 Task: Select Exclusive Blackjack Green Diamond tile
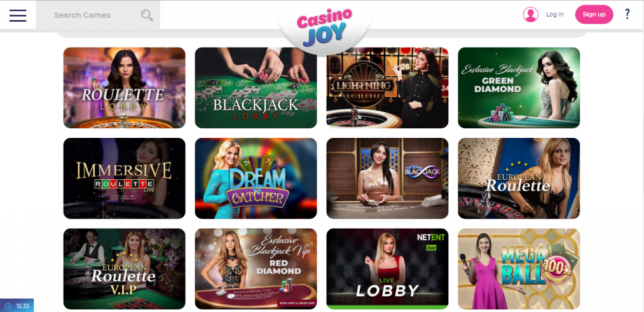click(x=519, y=88)
